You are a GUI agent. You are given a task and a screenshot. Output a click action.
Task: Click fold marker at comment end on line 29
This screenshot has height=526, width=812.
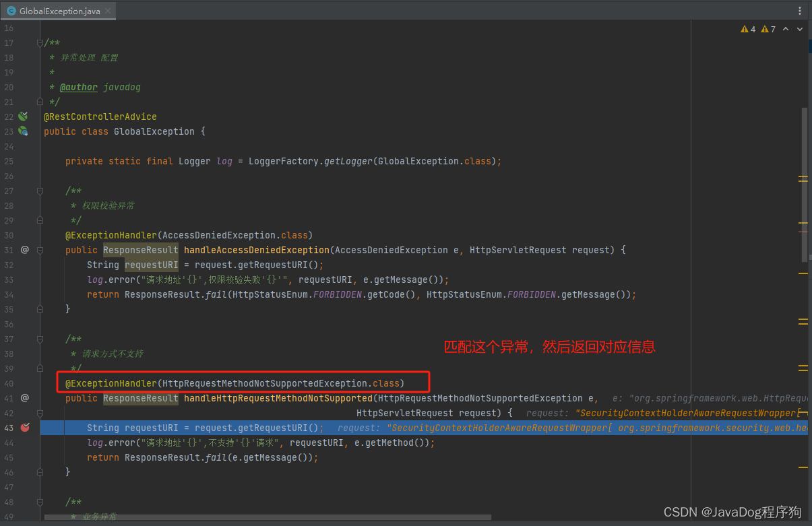point(40,220)
